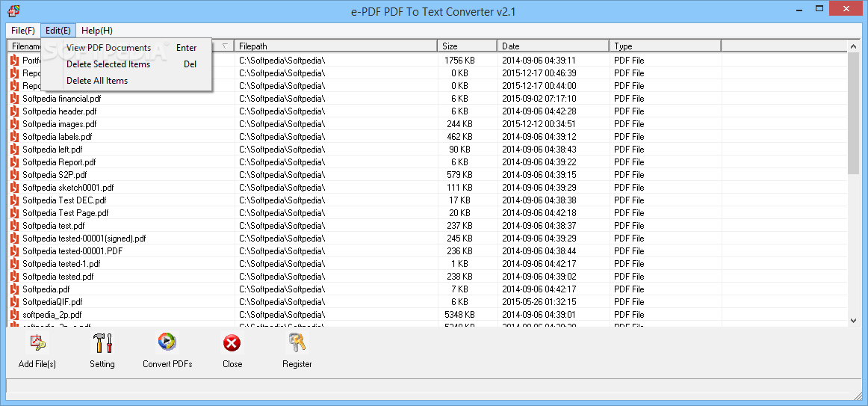Click PDF icon beside Softpedia financial.pdf
This screenshot has width=868, height=406.
(14, 99)
